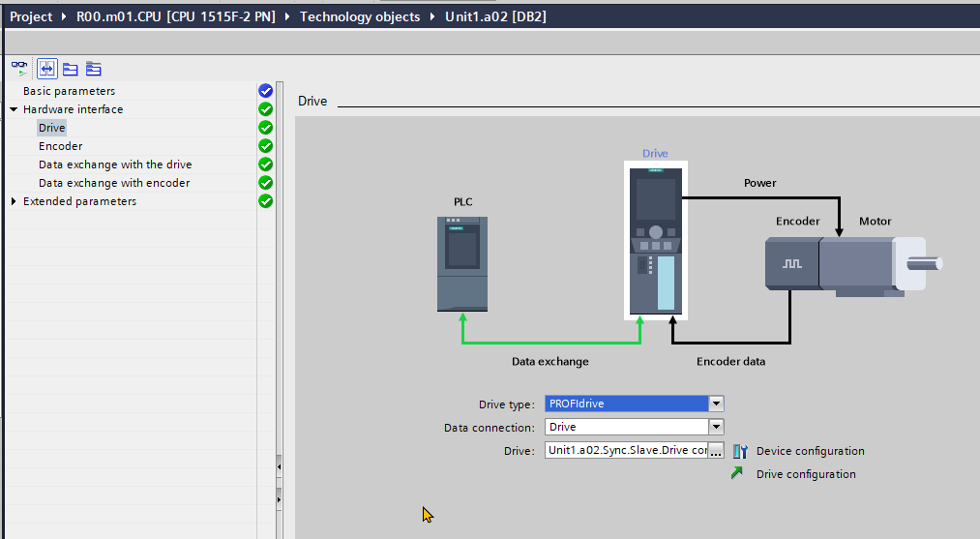Select Data exchange with encoder
Image resolution: width=980 pixels, height=539 pixels.
click(114, 183)
